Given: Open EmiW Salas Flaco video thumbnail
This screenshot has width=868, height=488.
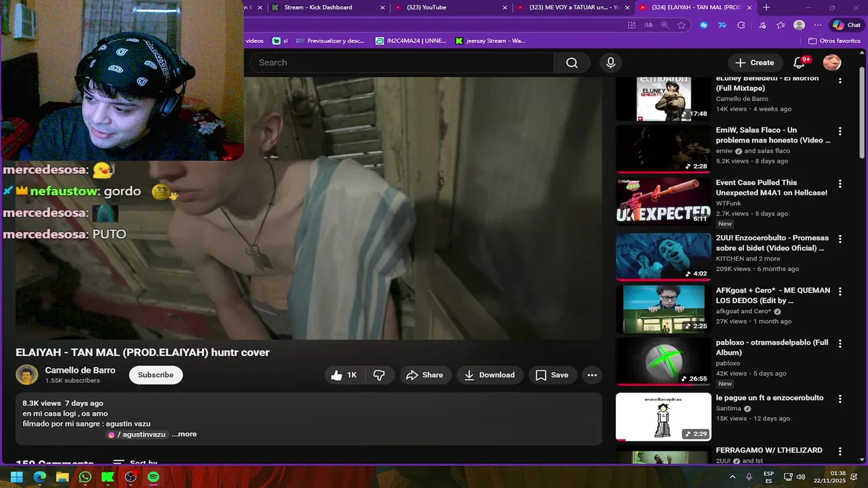Looking at the screenshot, I should point(663,148).
